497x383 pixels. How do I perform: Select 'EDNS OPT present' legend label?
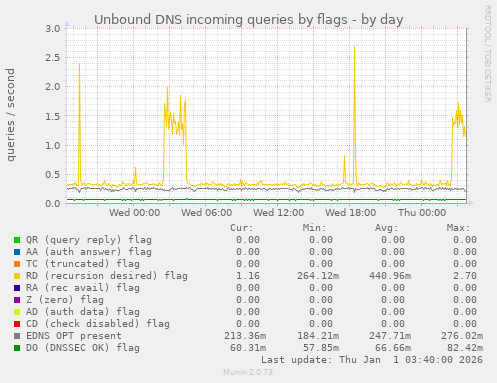(74, 336)
